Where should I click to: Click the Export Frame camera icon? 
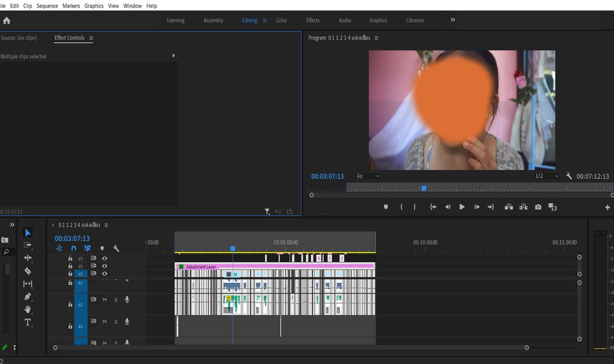tap(538, 207)
